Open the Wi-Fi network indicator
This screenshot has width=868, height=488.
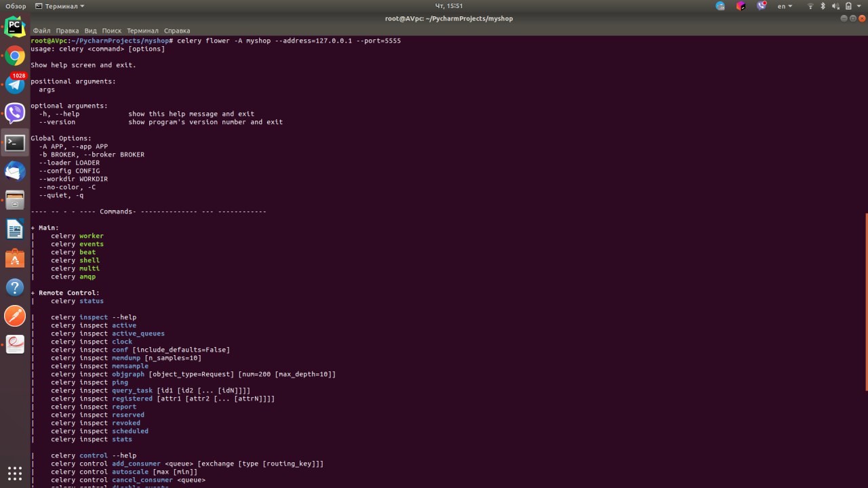click(x=810, y=5)
